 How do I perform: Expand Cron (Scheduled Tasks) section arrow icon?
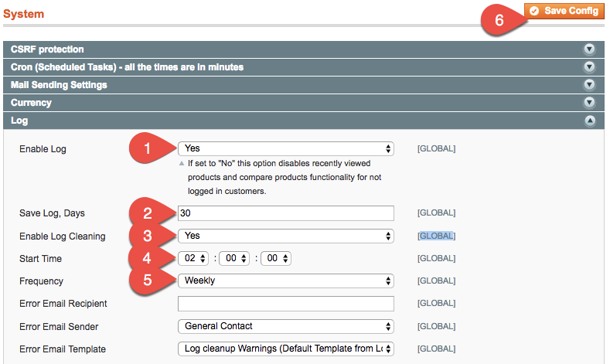coord(590,67)
